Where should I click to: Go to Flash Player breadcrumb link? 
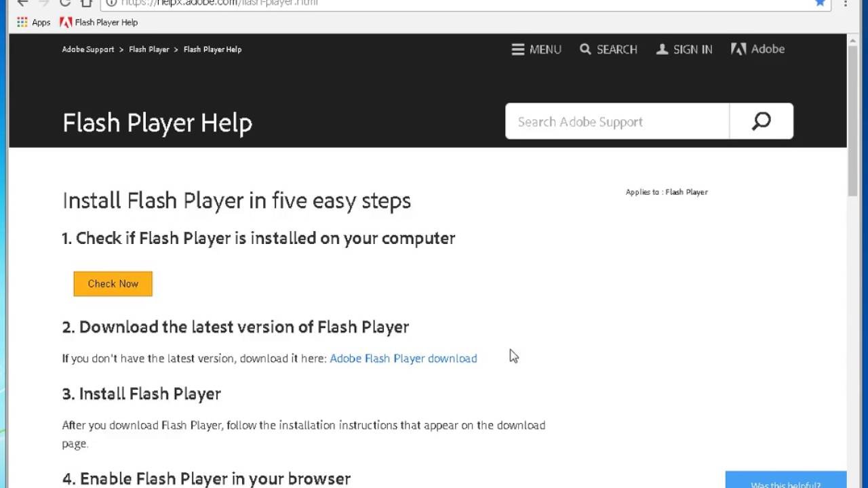click(x=149, y=49)
